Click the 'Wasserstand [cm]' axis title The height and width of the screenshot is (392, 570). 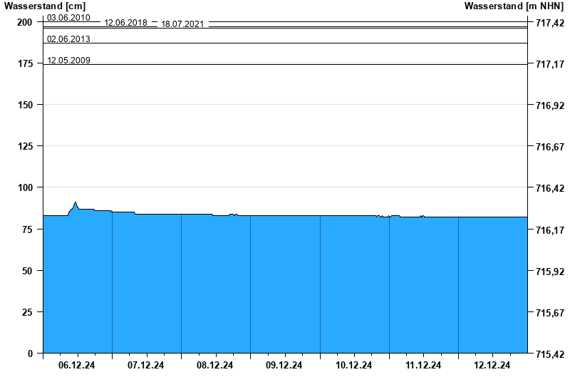click(44, 6)
